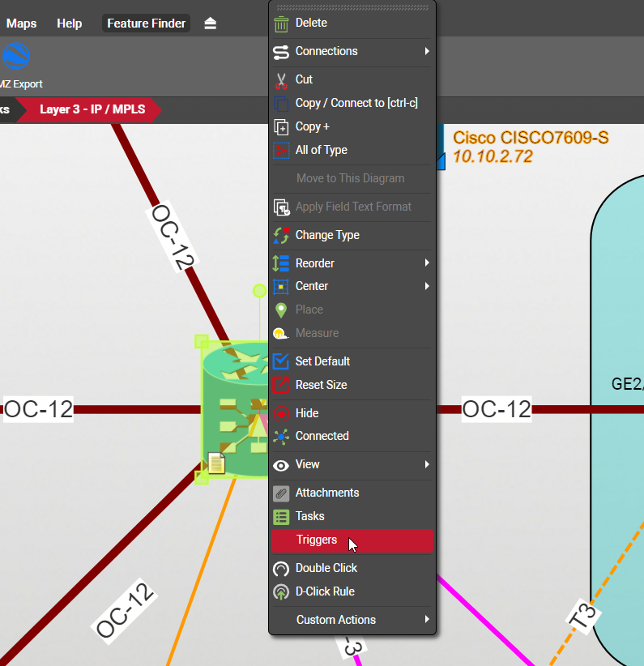Click the D-Click Rule icon

point(281,591)
